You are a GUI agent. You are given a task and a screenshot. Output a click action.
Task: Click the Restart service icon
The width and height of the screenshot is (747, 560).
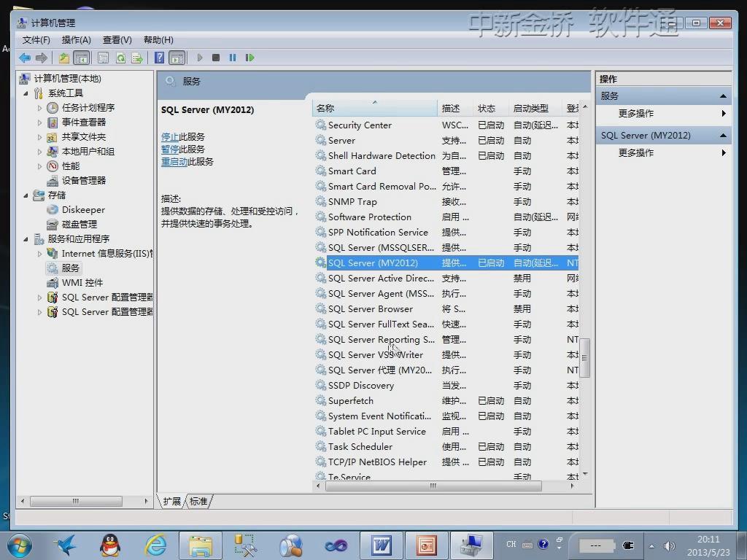[x=249, y=58]
